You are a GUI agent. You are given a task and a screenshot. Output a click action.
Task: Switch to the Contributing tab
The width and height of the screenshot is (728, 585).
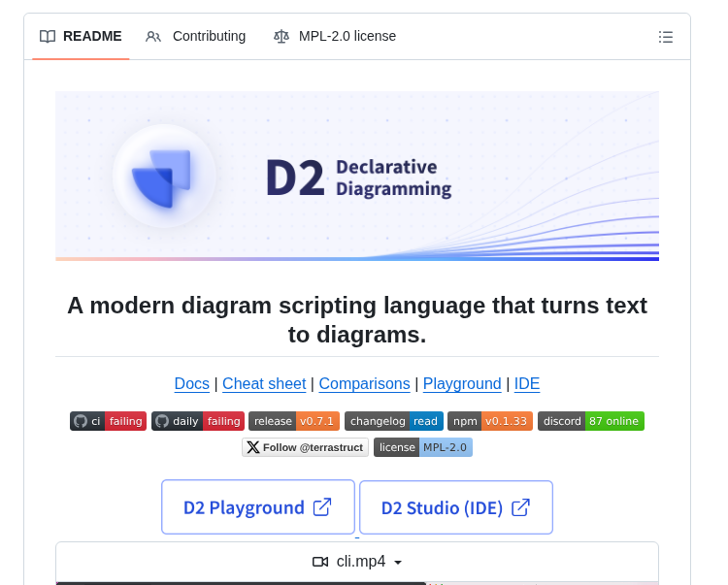click(x=196, y=37)
